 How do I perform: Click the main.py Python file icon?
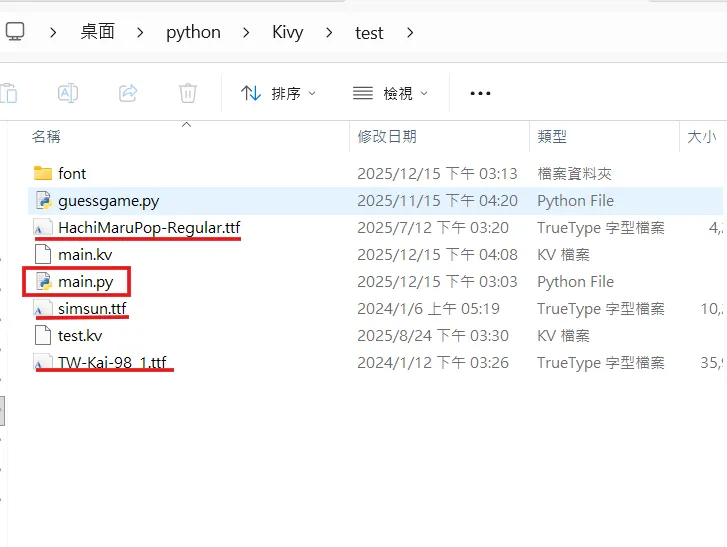click(x=44, y=281)
